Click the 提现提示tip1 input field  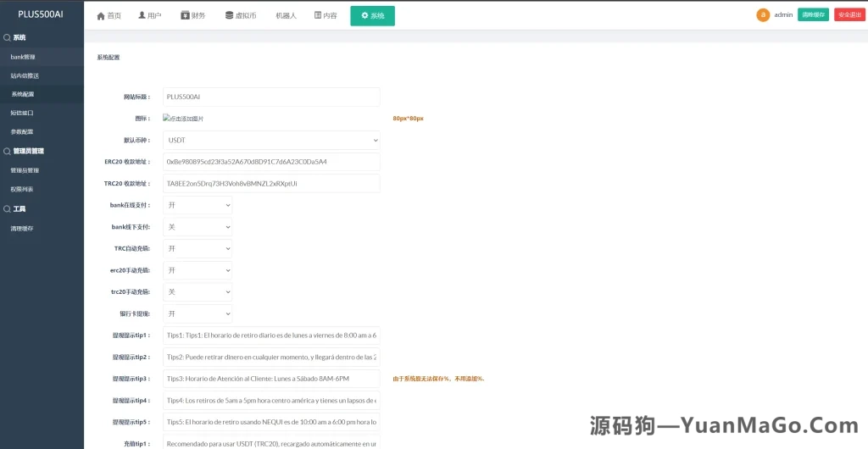pos(271,335)
